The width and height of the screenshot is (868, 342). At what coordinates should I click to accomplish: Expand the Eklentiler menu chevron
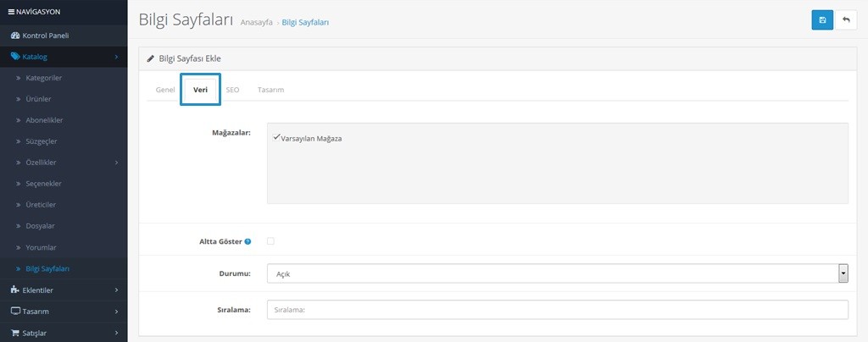[116, 290]
